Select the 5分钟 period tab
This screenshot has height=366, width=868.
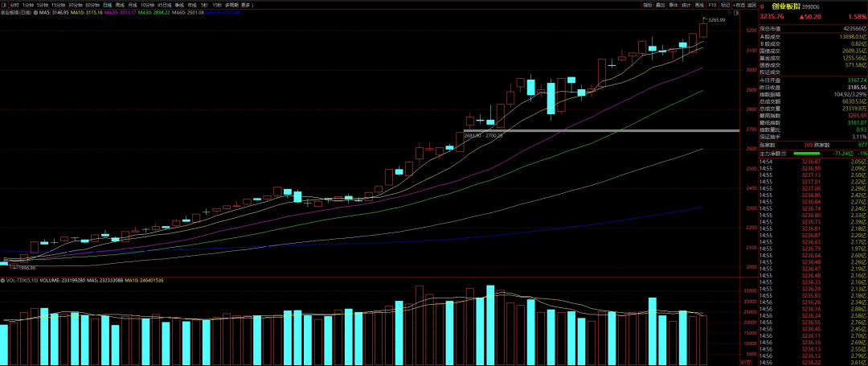(43, 5)
